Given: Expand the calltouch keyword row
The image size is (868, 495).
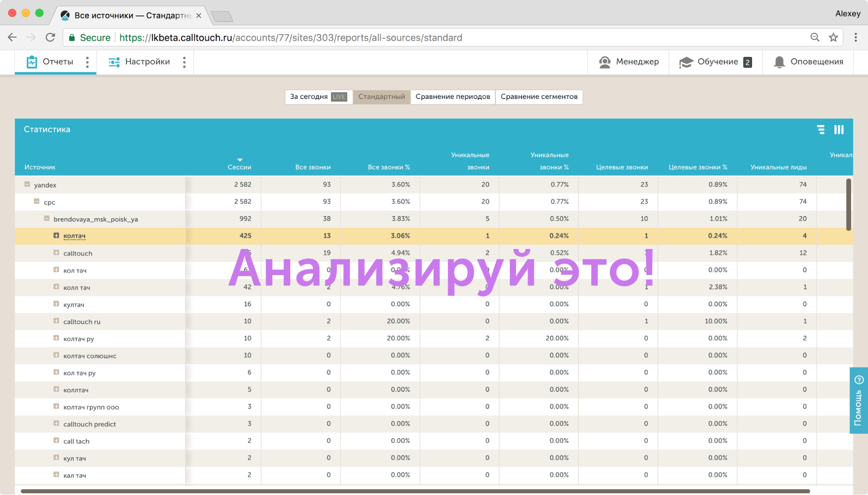Looking at the screenshot, I should (56, 252).
